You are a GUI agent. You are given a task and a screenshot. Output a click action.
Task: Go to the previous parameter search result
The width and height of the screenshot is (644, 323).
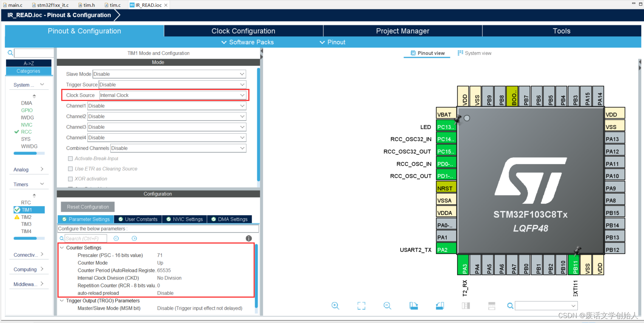[x=116, y=238]
